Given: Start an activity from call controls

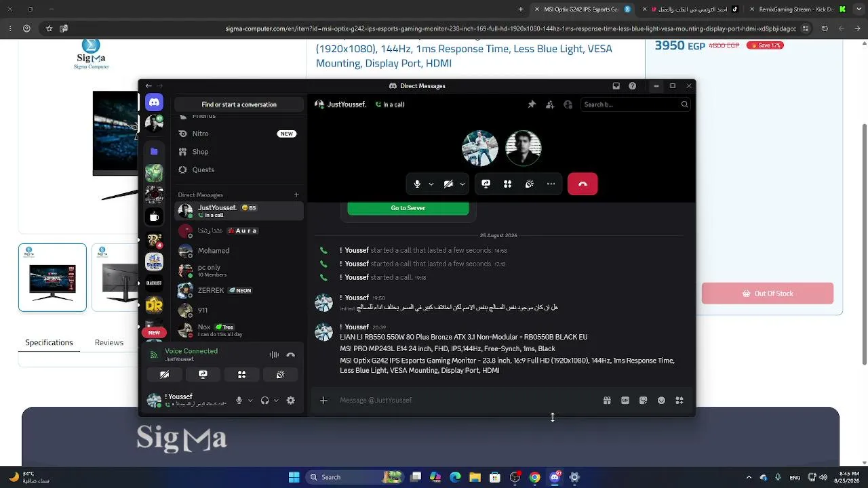Looking at the screenshot, I should (507, 184).
